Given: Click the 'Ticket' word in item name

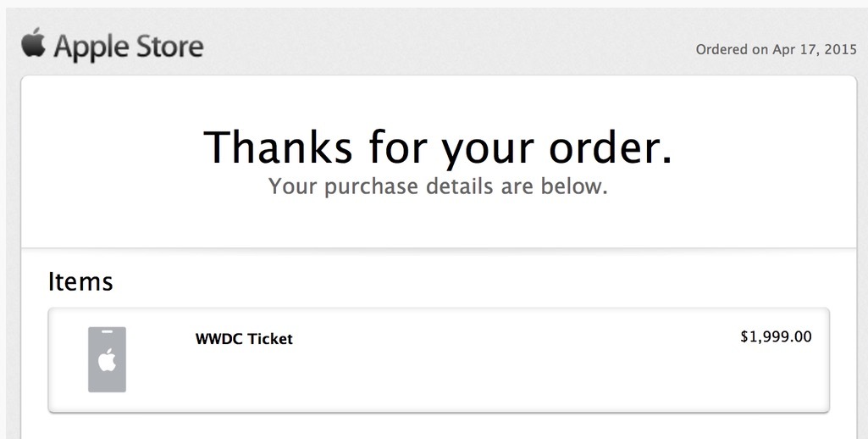Looking at the screenshot, I should coord(269,339).
